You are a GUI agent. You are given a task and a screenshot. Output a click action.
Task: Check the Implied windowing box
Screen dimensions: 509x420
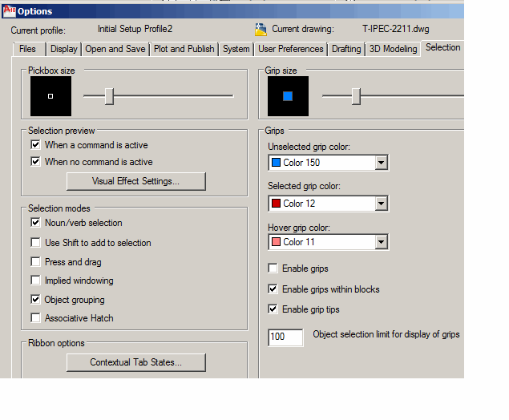(x=35, y=280)
